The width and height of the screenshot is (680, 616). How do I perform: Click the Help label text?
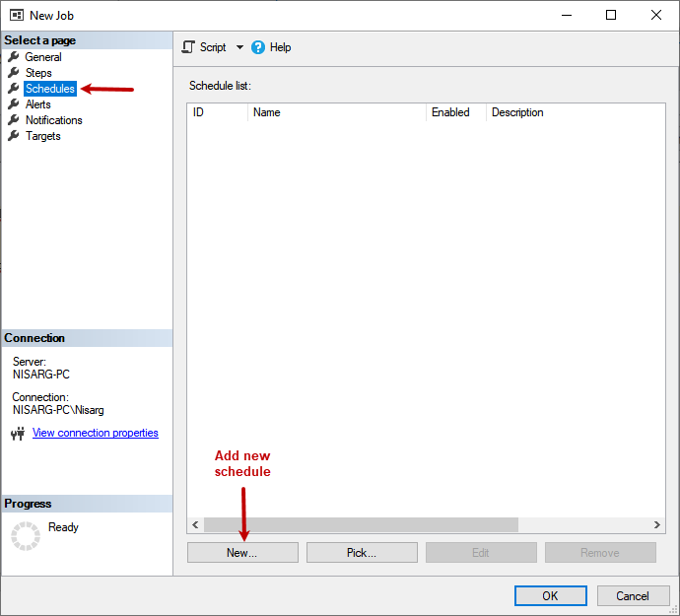(280, 47)
